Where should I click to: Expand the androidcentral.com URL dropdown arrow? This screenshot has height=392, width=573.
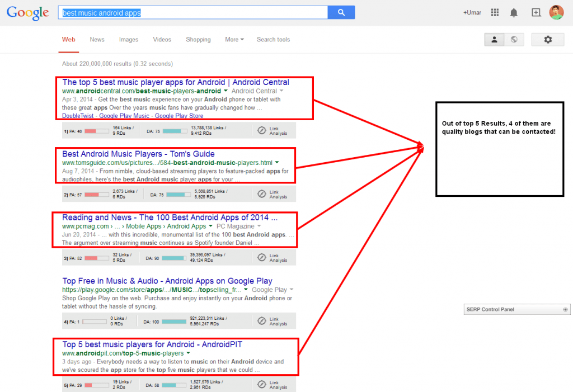click(226, 91)
